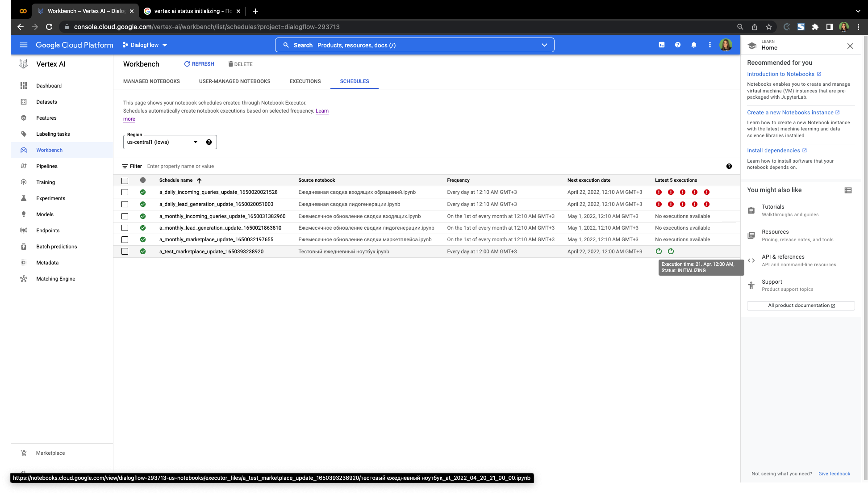Click the Filter property input field
This screenshot has width=868, height=495.
pos(180,166)
